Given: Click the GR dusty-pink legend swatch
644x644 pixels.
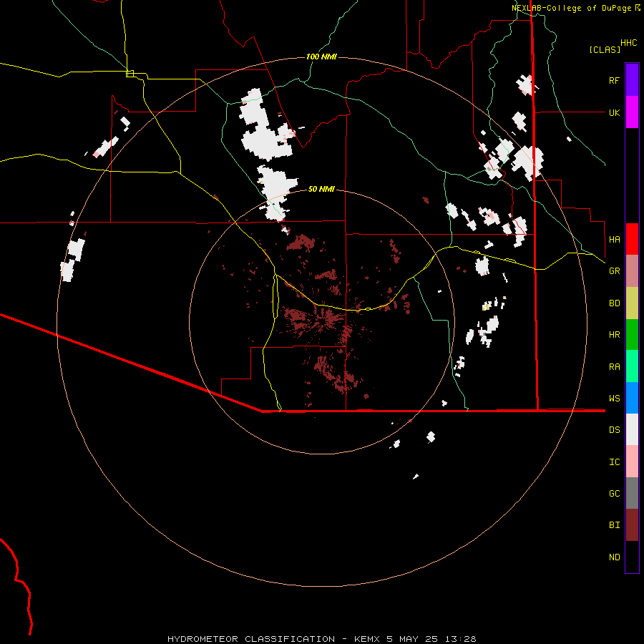Looking at the screenshot, I should (632, 271).
